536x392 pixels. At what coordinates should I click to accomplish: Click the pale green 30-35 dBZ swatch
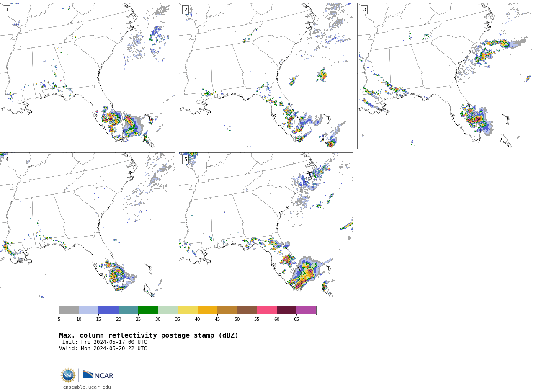[167, 310]
